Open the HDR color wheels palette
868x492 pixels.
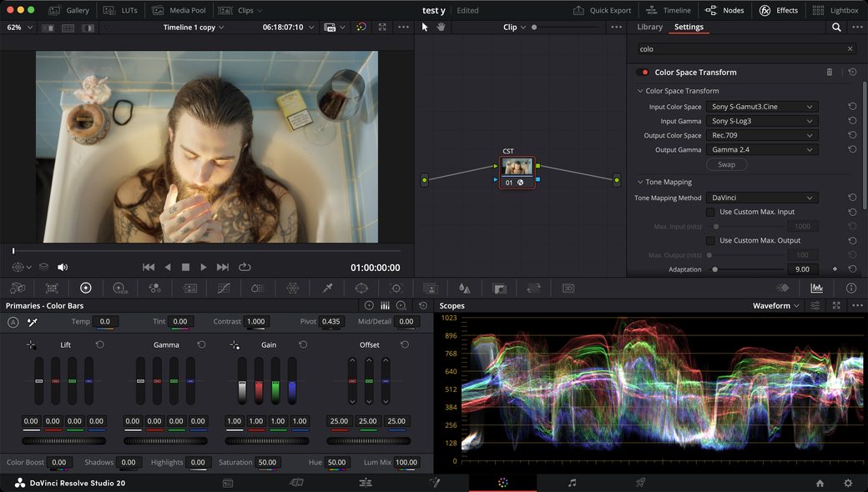coord(119,288)
